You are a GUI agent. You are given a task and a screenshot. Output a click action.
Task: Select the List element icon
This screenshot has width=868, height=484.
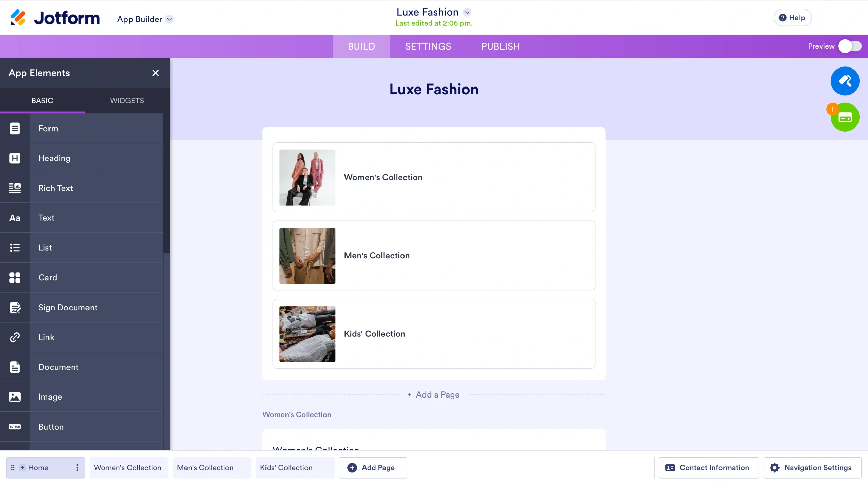pyautogui.click(x=15, y=247)
